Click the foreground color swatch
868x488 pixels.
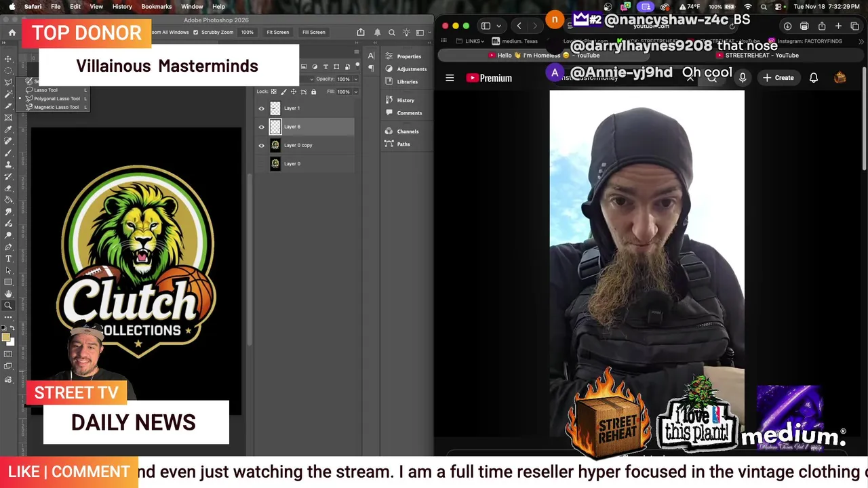pos(5,336)
